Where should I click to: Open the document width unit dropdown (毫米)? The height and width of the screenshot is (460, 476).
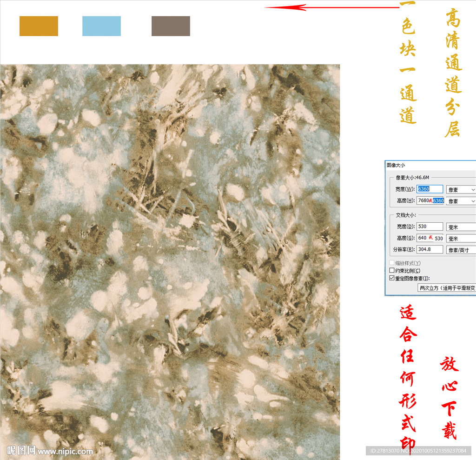click(x=461, y=227)
